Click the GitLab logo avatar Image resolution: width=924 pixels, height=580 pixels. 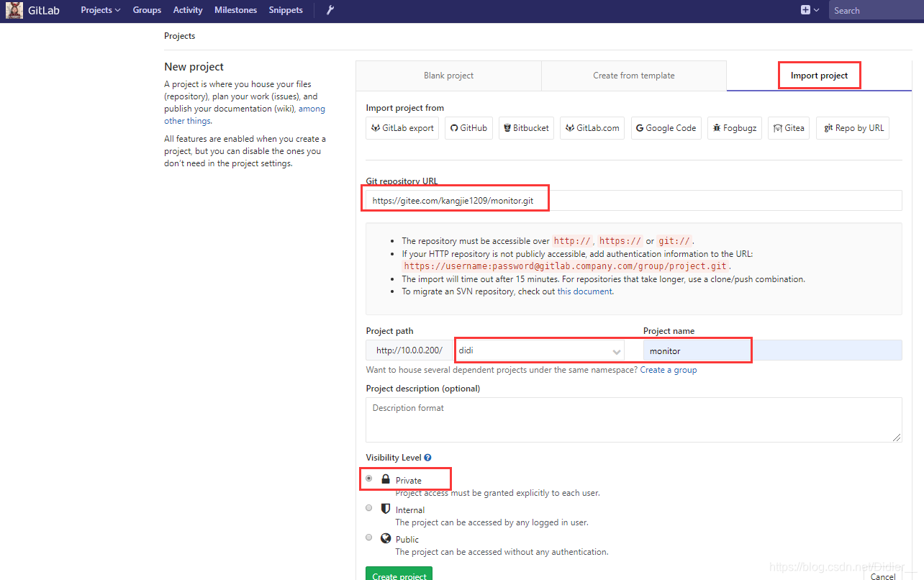pyautogui.click(x=14, y=10)
